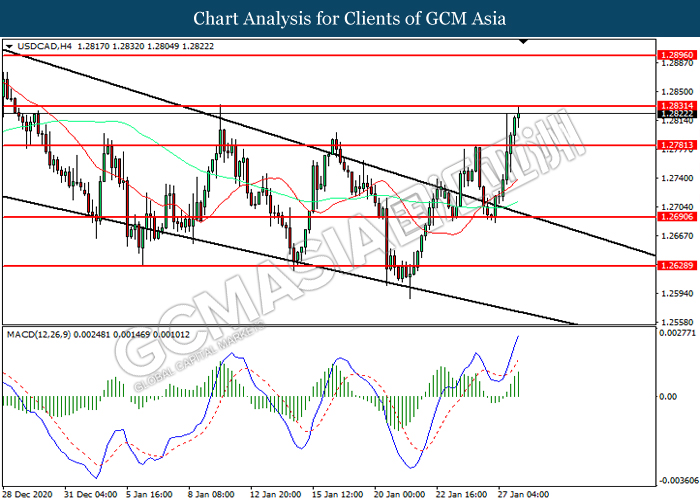Click the 5 Jan 16:00 time label
This screenshot has width=700, height=500.
point(150,494)
